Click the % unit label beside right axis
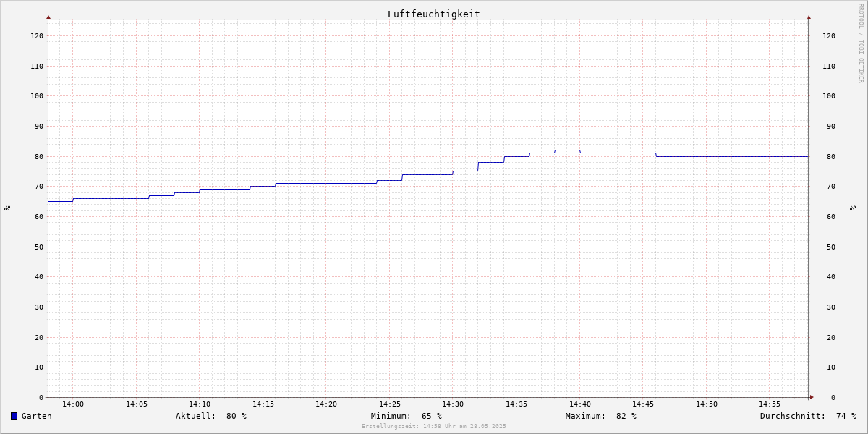868x434 pixels. (853, 208)
